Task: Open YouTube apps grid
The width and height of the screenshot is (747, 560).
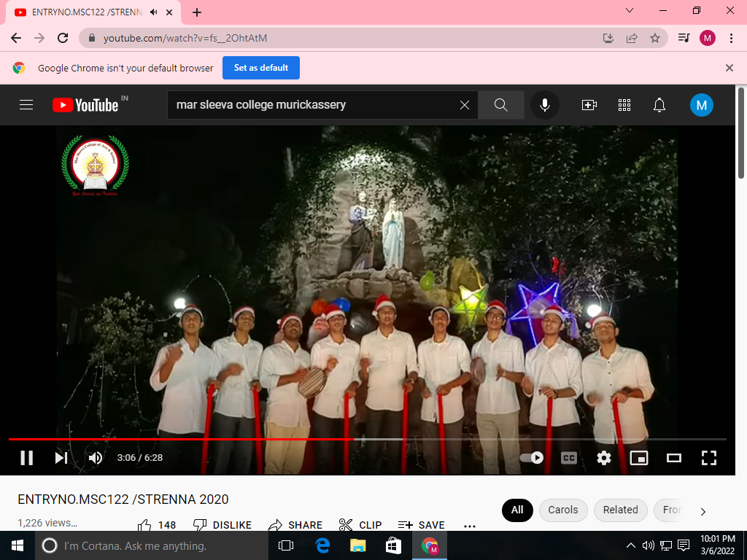Action: [x=624, y=105]
